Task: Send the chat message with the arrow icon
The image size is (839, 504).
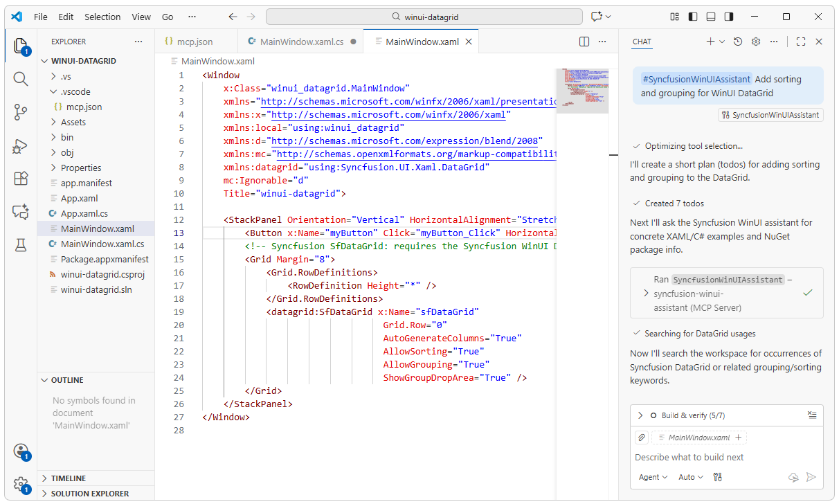Action: point(811,477)
